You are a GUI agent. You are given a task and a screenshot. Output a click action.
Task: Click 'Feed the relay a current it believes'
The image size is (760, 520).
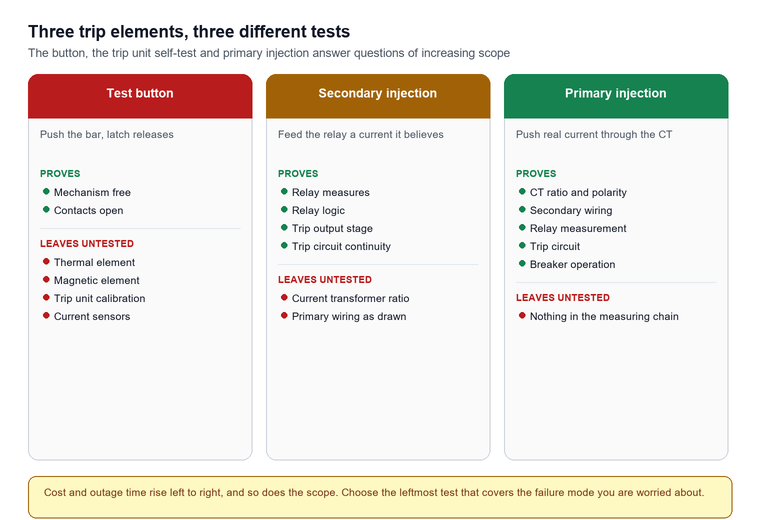tap(361, 134)
